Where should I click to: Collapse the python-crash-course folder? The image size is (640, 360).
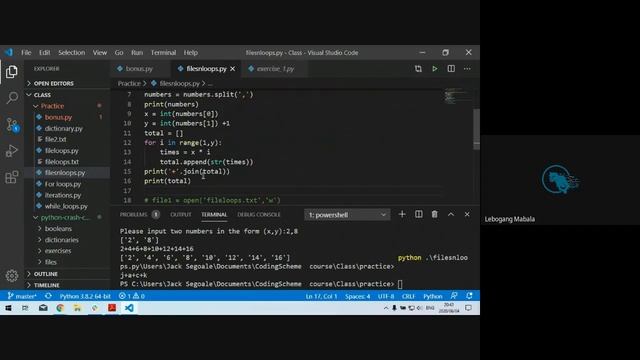pos(67,217)
